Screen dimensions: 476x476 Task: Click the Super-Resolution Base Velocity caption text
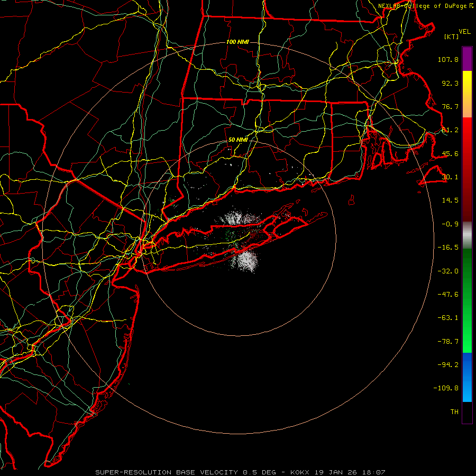pyautogui.click(x=240, y=472)
